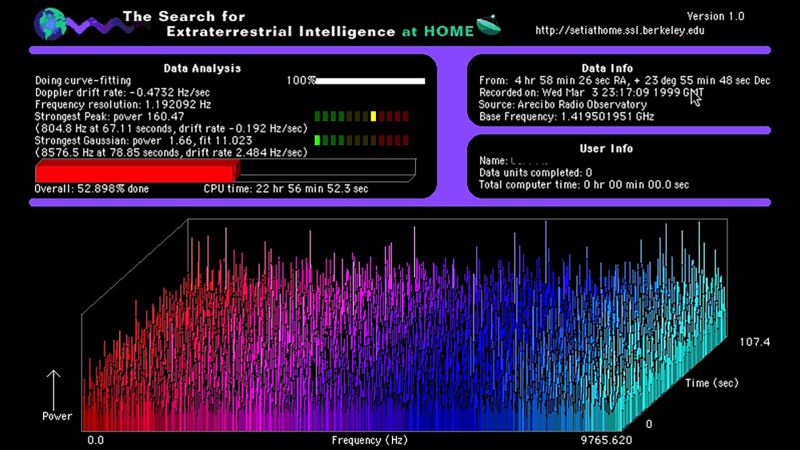The width and height of the screenshot is (800, 450).
Task: Select the Data Info panel heading
Action: tap(609, 68)
